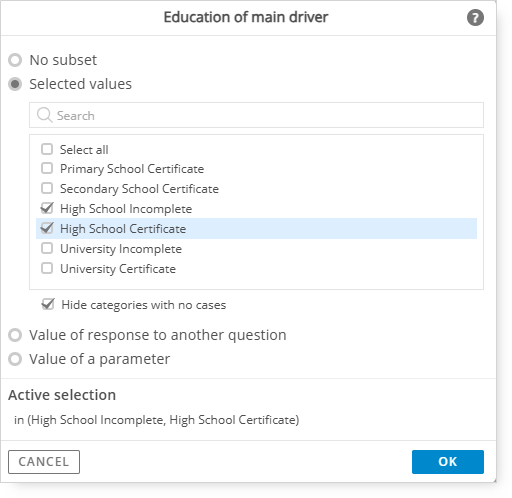Screen dimensions: 512x498
Task: Check Primary School Certificate
Action: tap(47, 168)
